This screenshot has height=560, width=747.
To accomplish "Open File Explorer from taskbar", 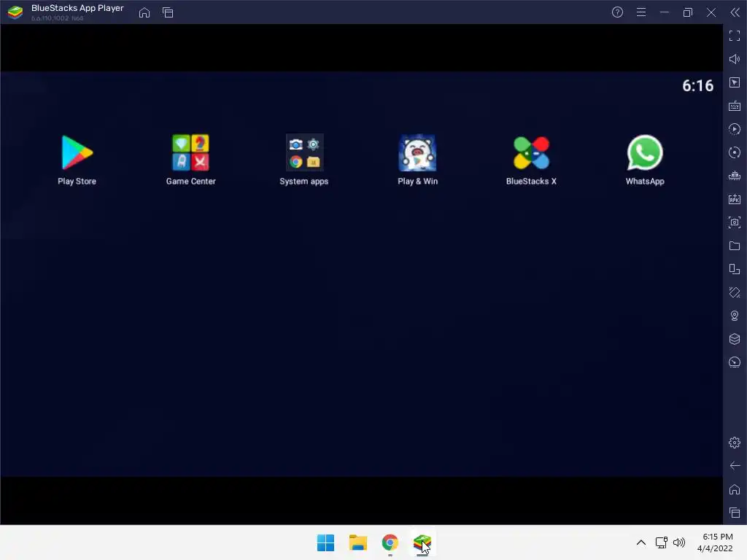I will [x=357, y=542].
